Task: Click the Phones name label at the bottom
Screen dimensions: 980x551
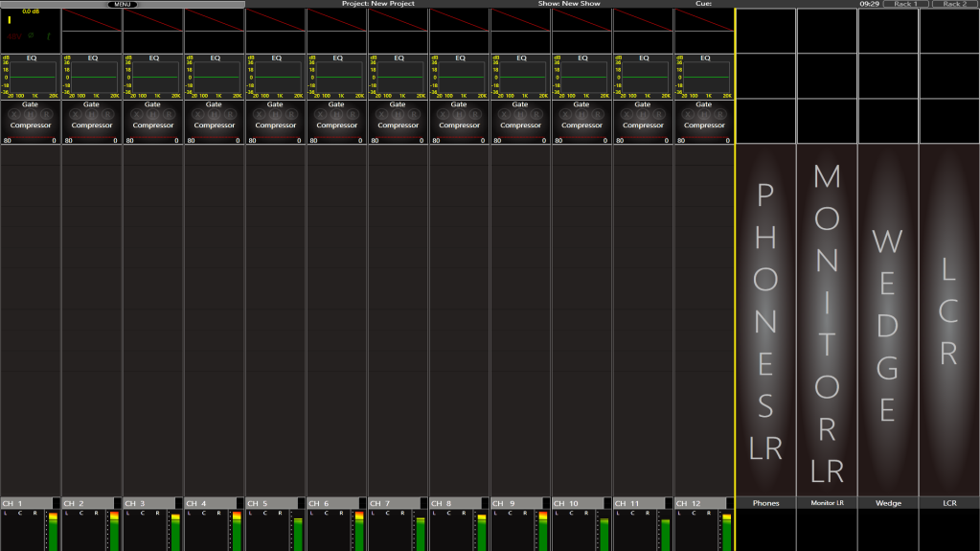Action: coord(765,503)
